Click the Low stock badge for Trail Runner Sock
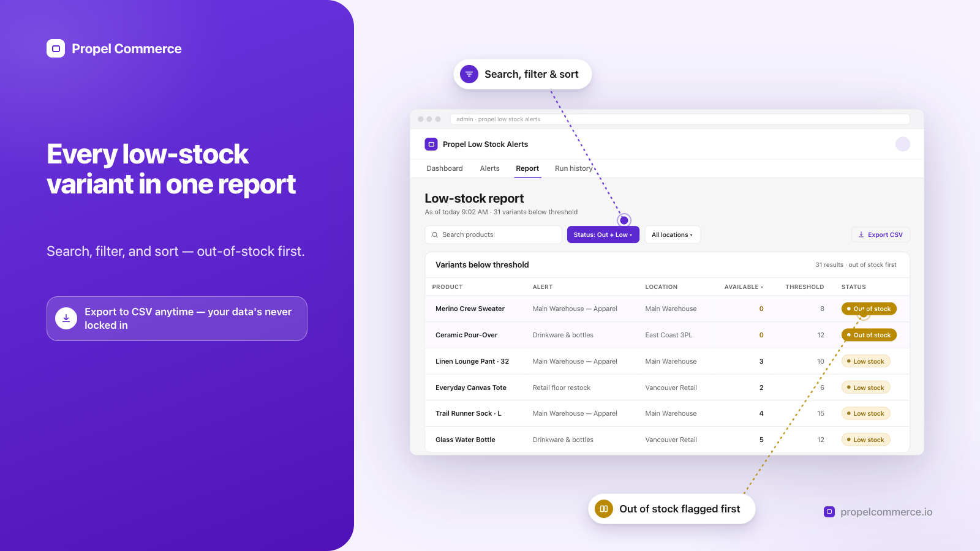The image size is (980, 551). (x=865, y=413)
